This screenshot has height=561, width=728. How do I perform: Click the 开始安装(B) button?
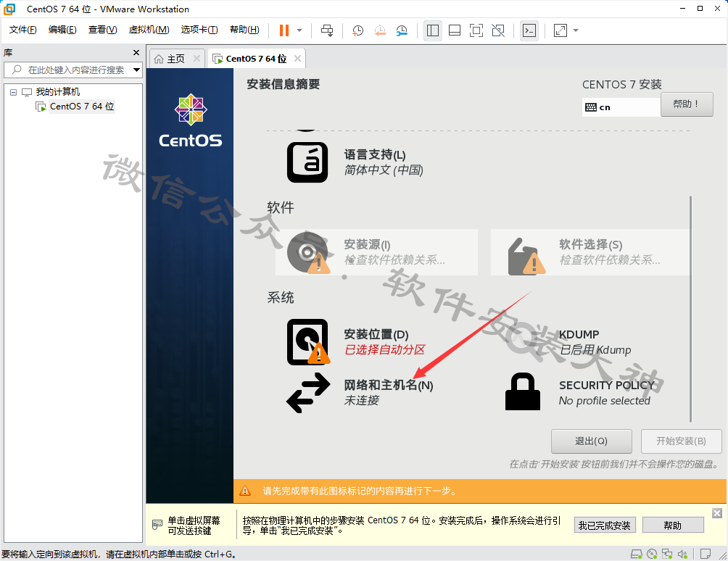tap(681, 441)
